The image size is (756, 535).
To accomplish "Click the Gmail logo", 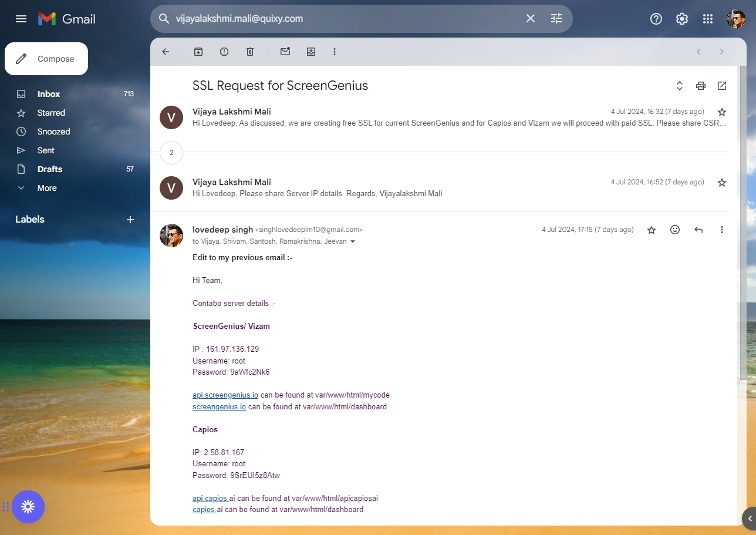I will coord(67,19).
